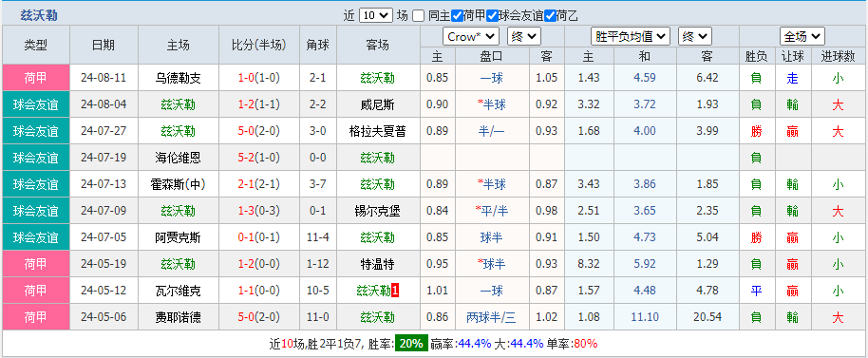Click the 两球半/三 handicap on the 费耶诺德 row
868x358 pixels.
click(492, 317)
